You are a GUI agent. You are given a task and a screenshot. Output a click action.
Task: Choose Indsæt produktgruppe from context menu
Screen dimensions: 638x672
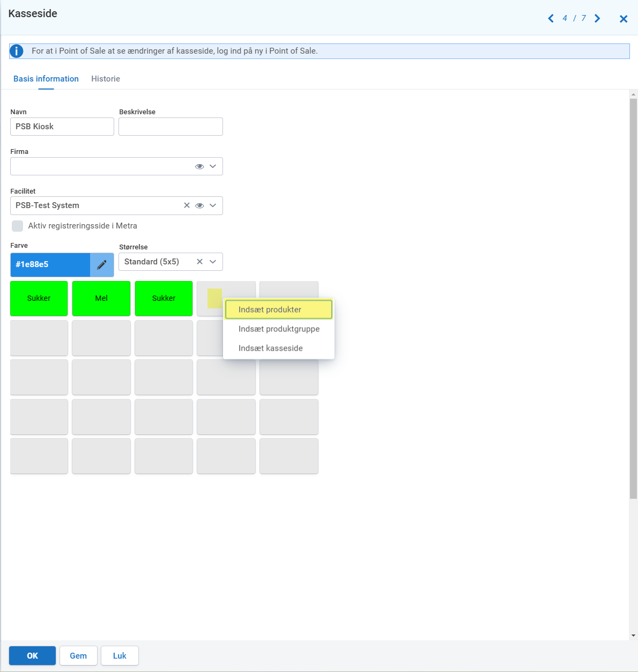click(x=279, y=329)
